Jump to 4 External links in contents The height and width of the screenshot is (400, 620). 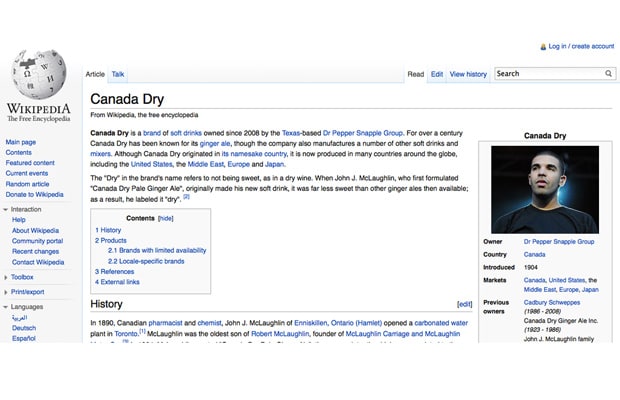tap(117, 282)
